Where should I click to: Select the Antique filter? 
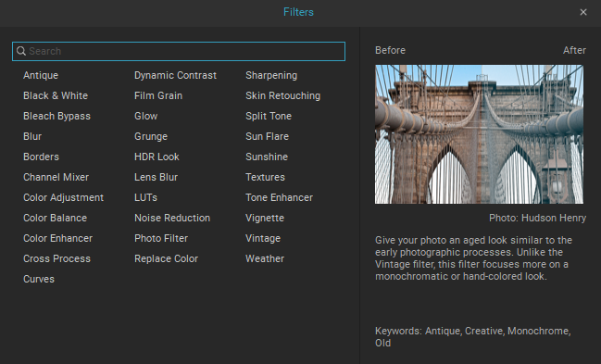pos(41,75)
